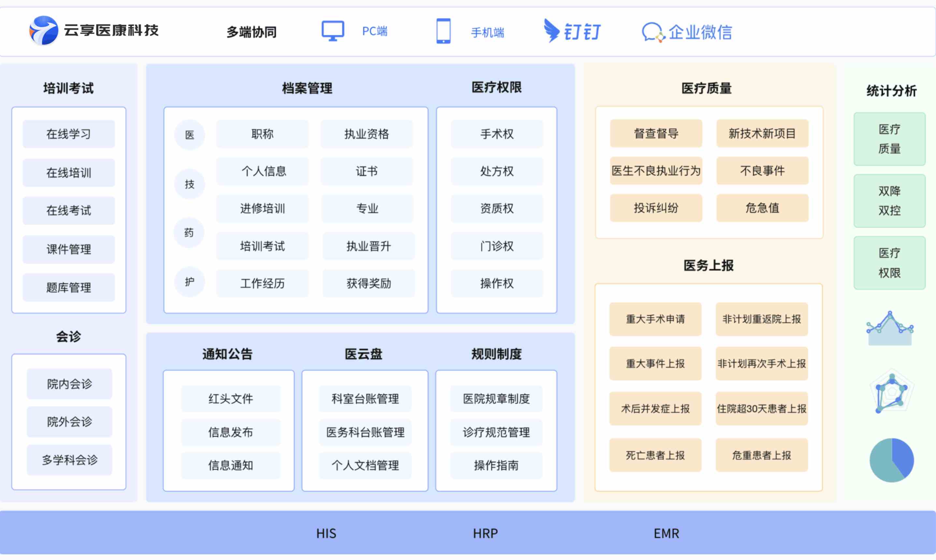Select the 医 round category icon
The height and width of the screenshot is (560, 936).
[190, 135]
